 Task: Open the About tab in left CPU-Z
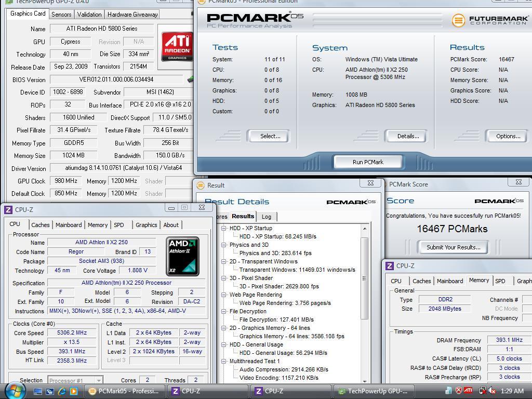[170, 224]
